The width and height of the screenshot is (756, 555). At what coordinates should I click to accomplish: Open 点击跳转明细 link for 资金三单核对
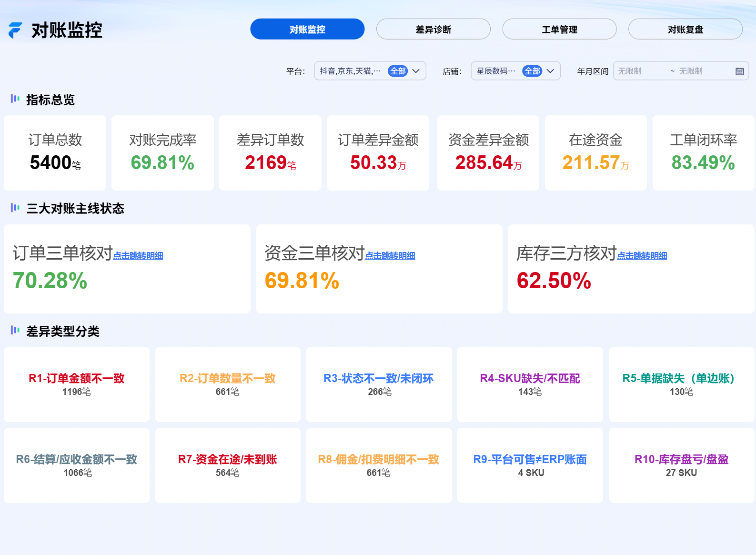coord(390,256)
